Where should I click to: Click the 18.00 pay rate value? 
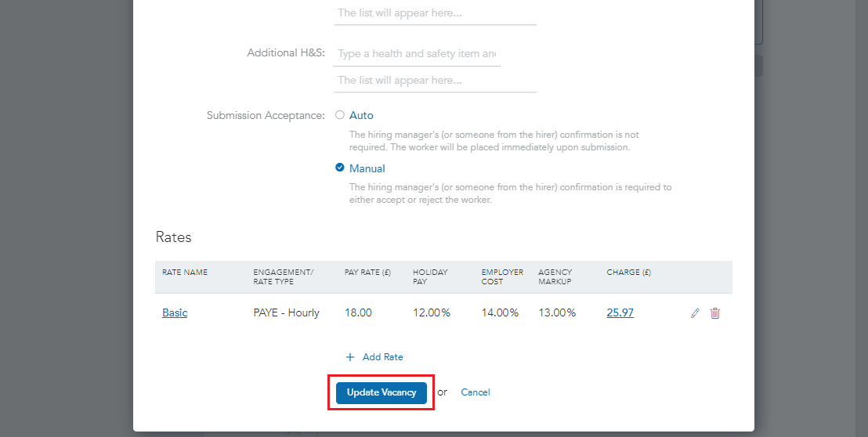point(358,312)
